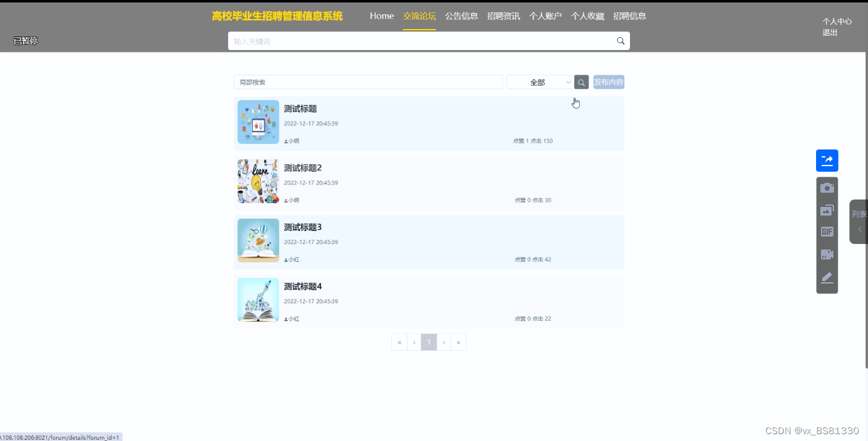This screenshot has width=868, height=441.
Task: Click the camera screenshot icon
Action: tap(827, 188)
